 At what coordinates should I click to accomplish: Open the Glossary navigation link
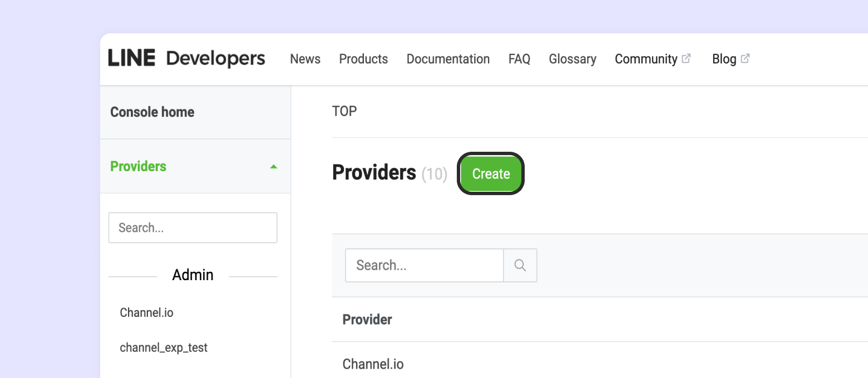coord(572,59)
